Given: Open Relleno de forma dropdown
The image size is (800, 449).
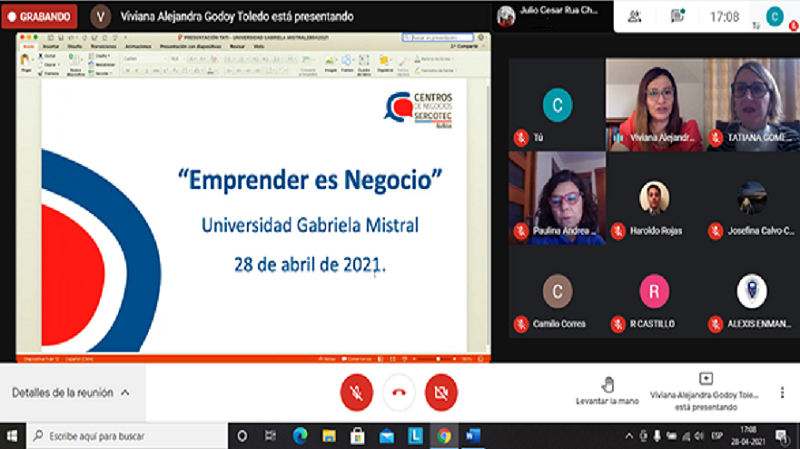Looking at the screenshot, I should click(x=435, y=59).
